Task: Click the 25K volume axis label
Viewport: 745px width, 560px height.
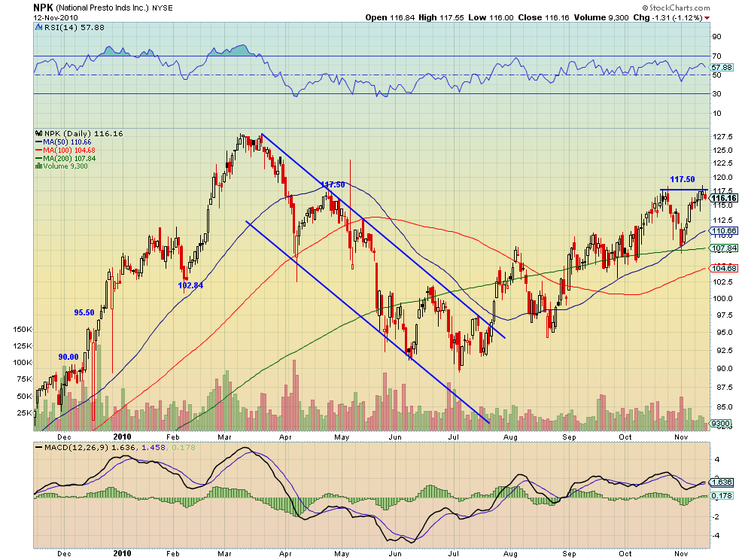Action: 25,413
